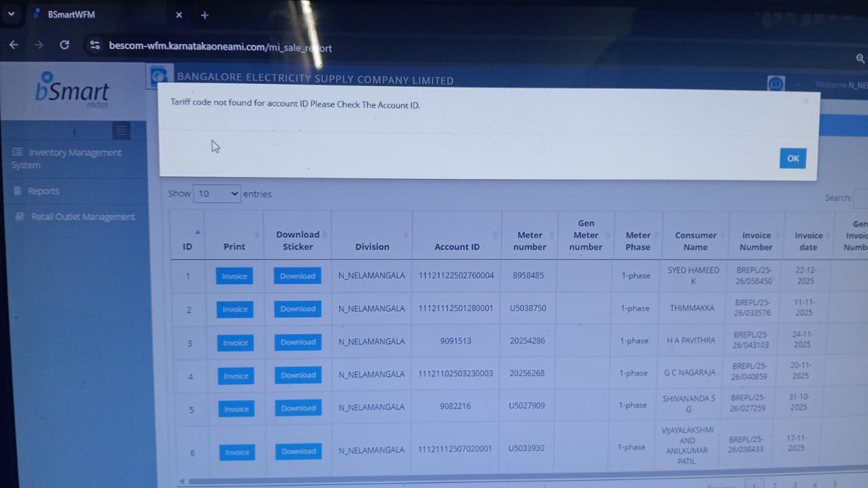Sort by Meter number column header

point(530,236)
